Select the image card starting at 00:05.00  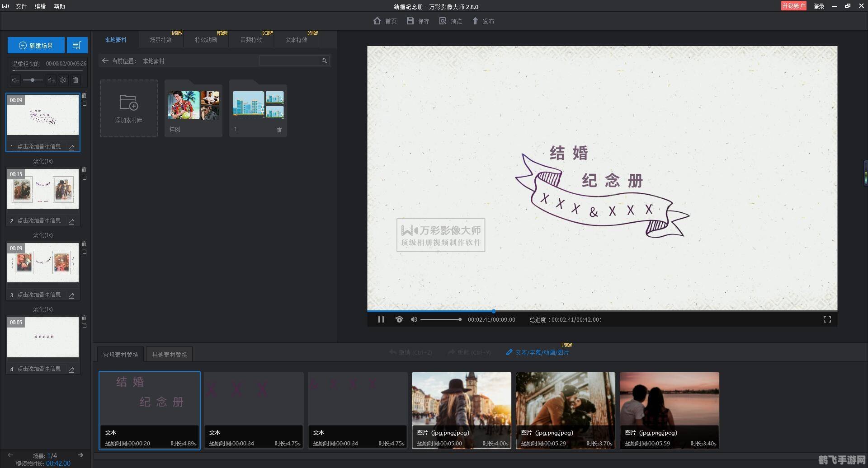(x=462, y=410)
